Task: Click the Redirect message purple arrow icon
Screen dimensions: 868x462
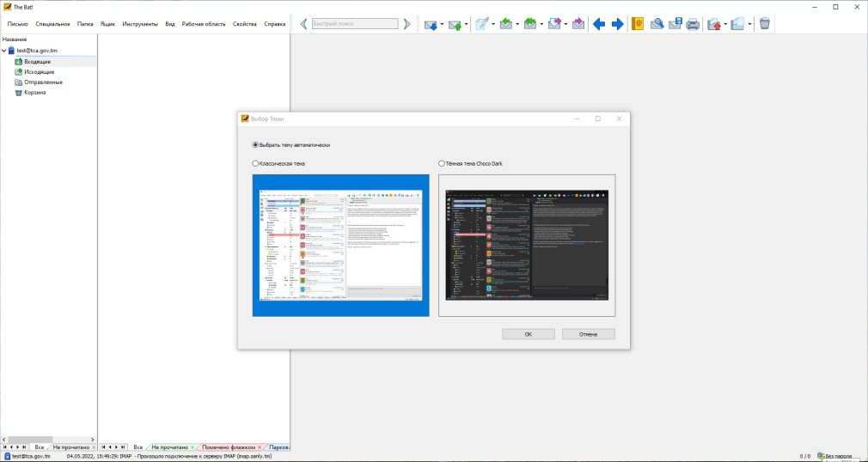Action: [x=578, y=24]
